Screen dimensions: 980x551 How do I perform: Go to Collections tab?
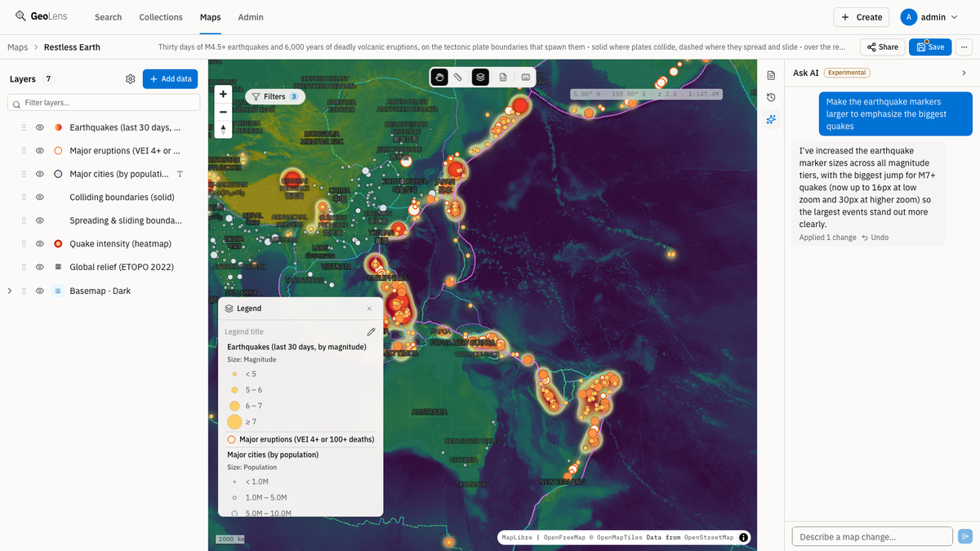pos(161,17)
